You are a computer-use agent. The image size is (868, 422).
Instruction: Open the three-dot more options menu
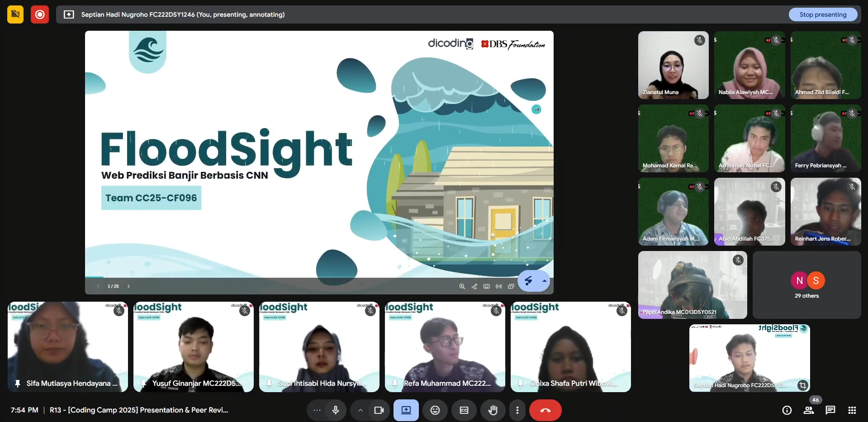point(517,410)
